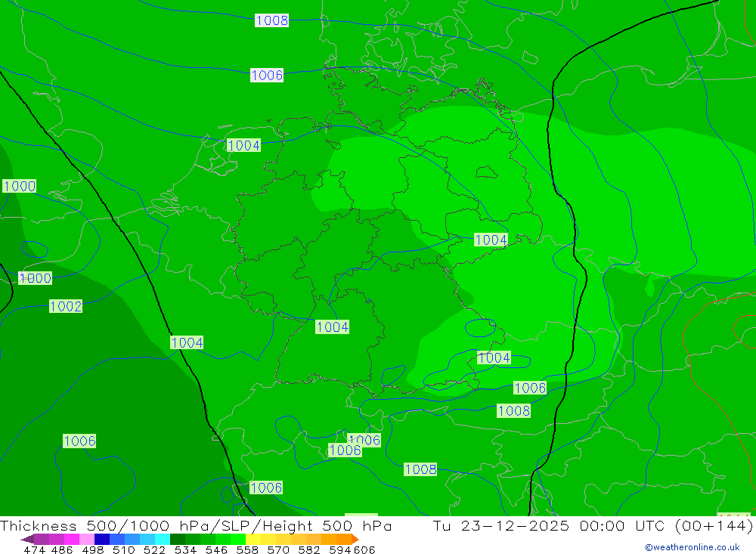Click the 'Tu 23-12-2025 00:00 UTC (00+144)' timestamp

tap(593, 525)
